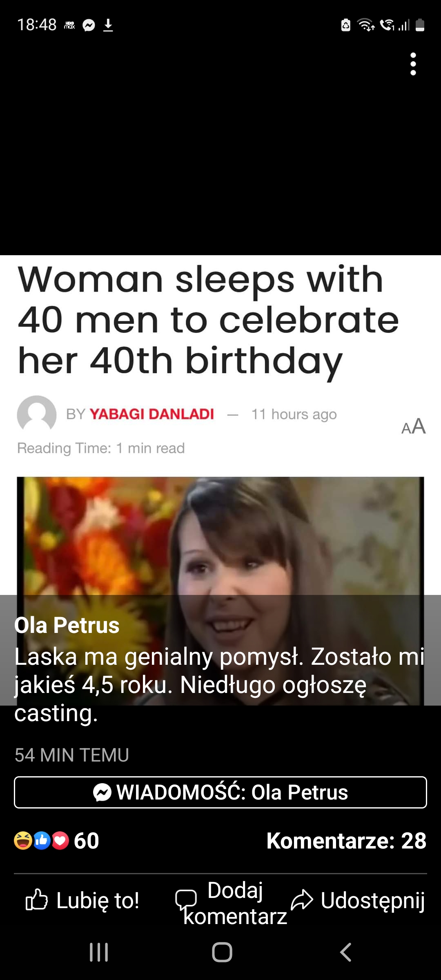Tap the Messenger icon in message button

[x=102, y=793]
